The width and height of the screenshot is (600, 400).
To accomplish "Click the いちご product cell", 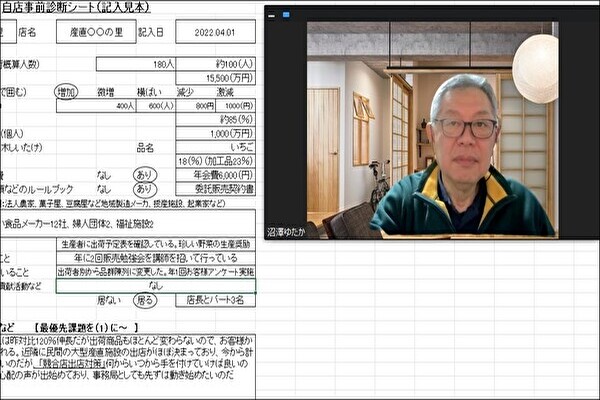I will coord(215,147).
